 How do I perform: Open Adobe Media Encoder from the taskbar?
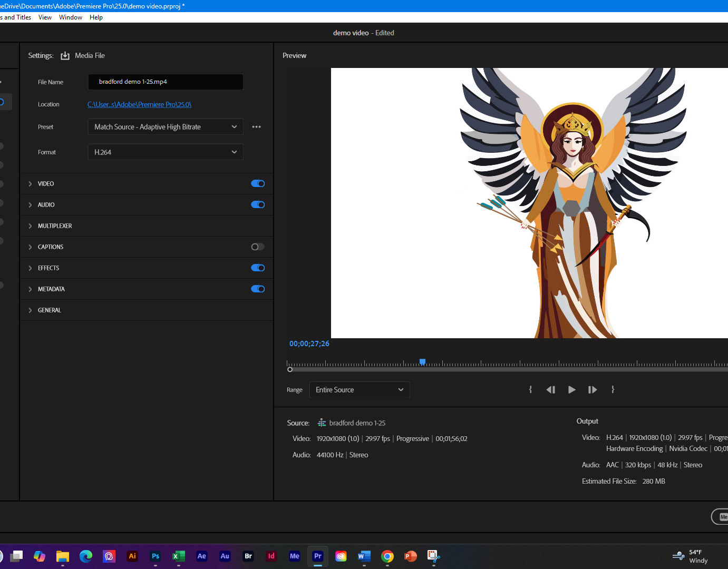pyautogui.click(x=295, y=556)
